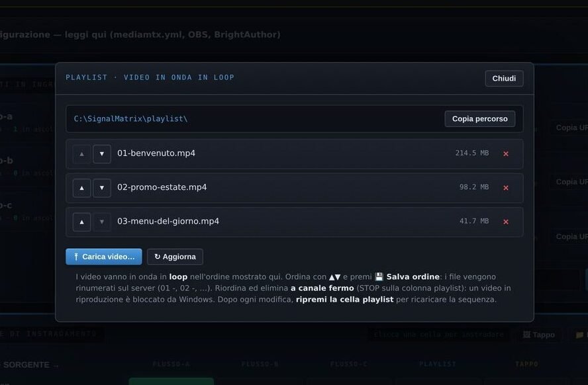Select the 03-menu-del-giorno.mp4 file name

pos(168,222)
